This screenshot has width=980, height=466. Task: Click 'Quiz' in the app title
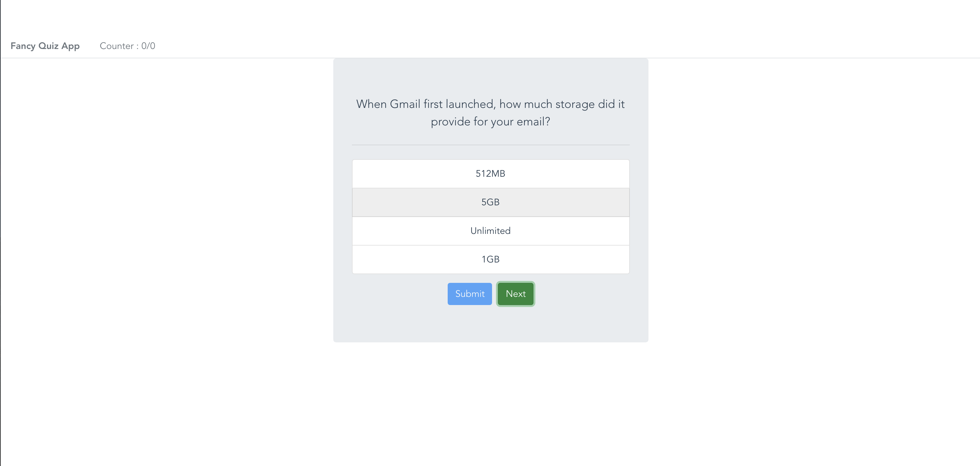(49, 46)
